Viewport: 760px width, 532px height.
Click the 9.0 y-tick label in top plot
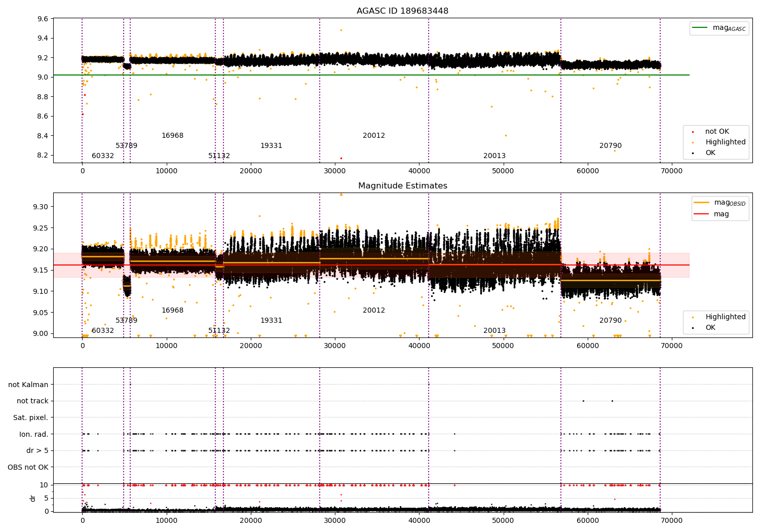coord(43,78)
